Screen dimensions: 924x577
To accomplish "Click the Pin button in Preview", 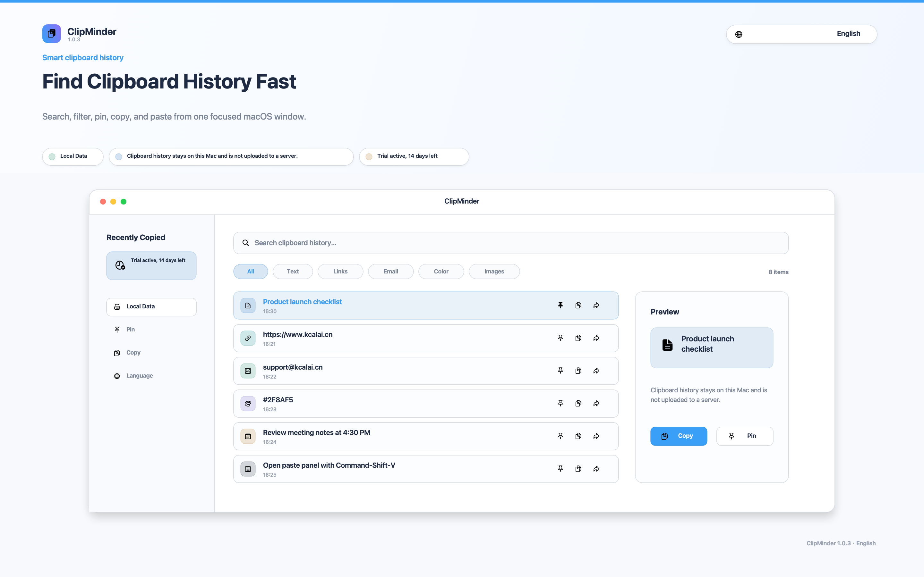I will click(x=745, y=436).
